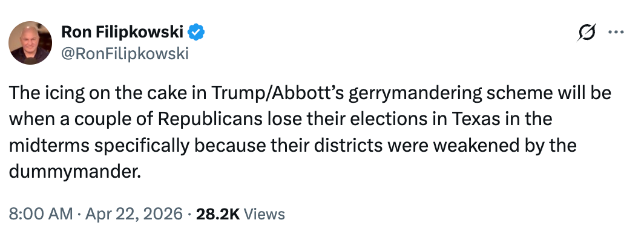Open the three-dot more options menu
The width and height of the screenshot is (644, 243).
pos(616,33)
